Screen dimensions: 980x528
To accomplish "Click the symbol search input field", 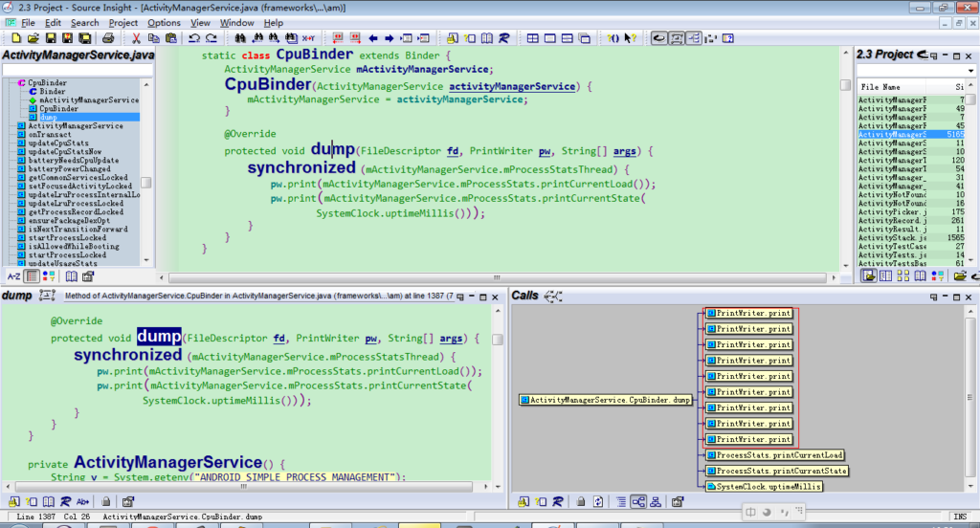I will (x=77, y=70).
